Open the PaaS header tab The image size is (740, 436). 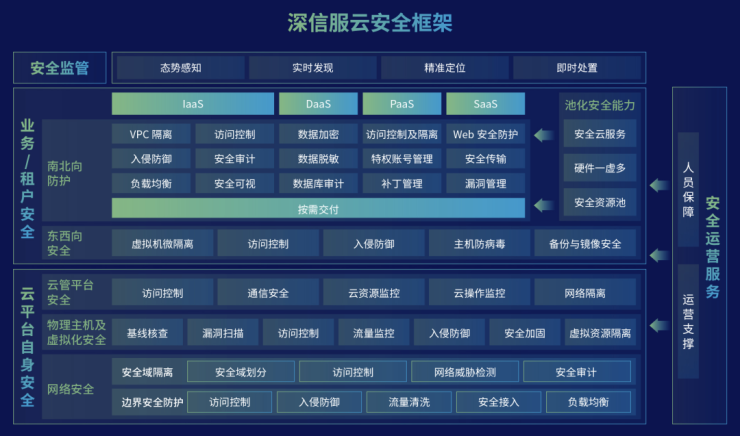click(401, 104)
